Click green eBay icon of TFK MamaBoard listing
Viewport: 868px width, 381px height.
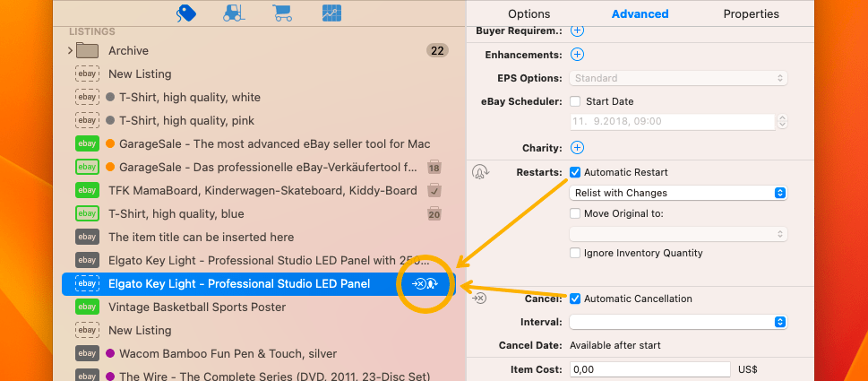click(87, 190)
